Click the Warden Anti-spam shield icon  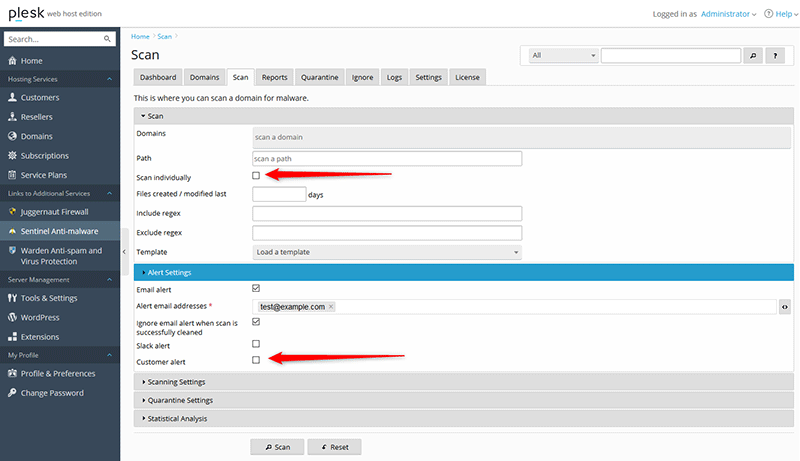click(12, 250)
